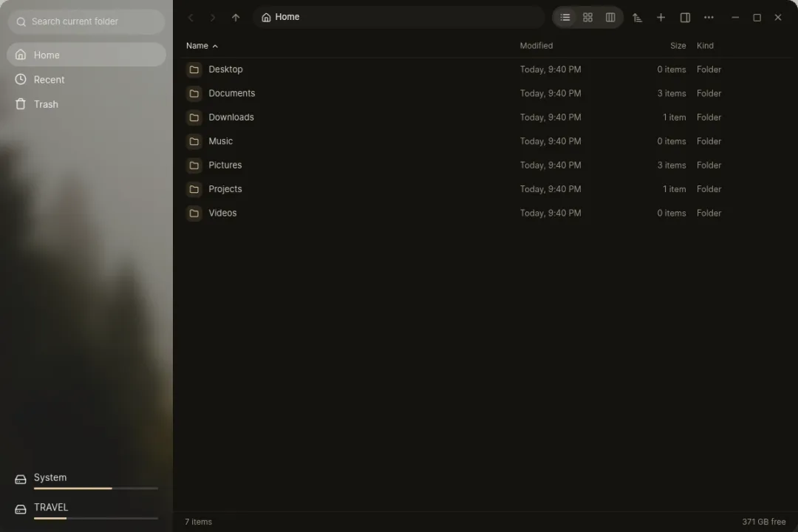Sort by the Kind column header
The height and width of the screenshot is (532, 798).
(x=705, y=46)
